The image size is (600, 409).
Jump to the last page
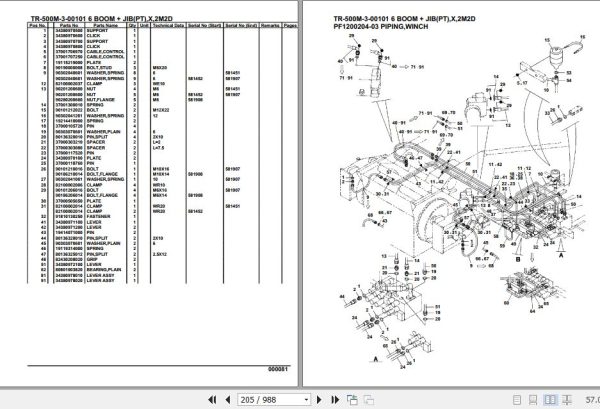click(335, 400)
